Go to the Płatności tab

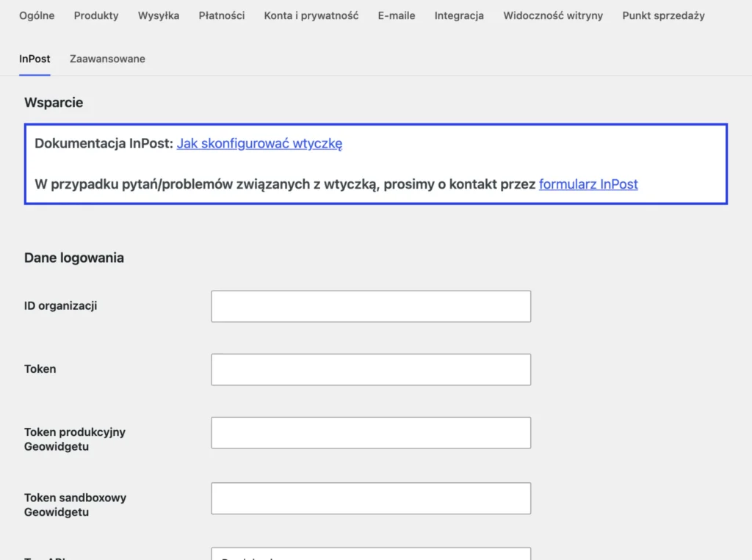222,15
